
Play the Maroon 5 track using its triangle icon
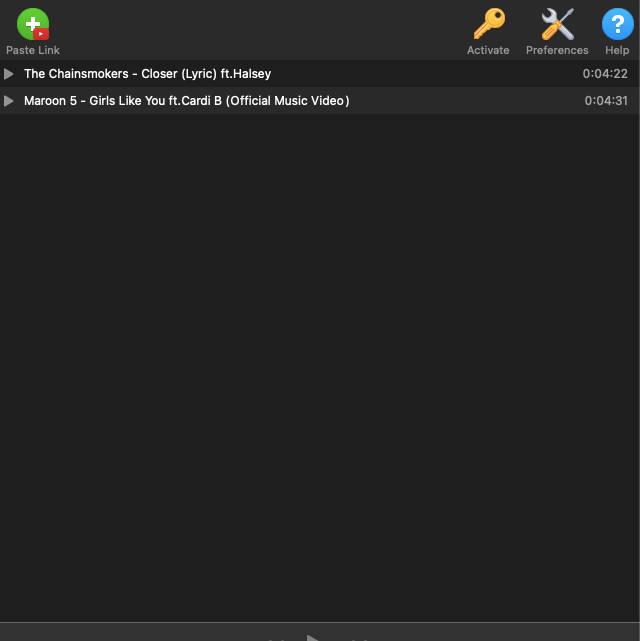click(x=9, y=101)
